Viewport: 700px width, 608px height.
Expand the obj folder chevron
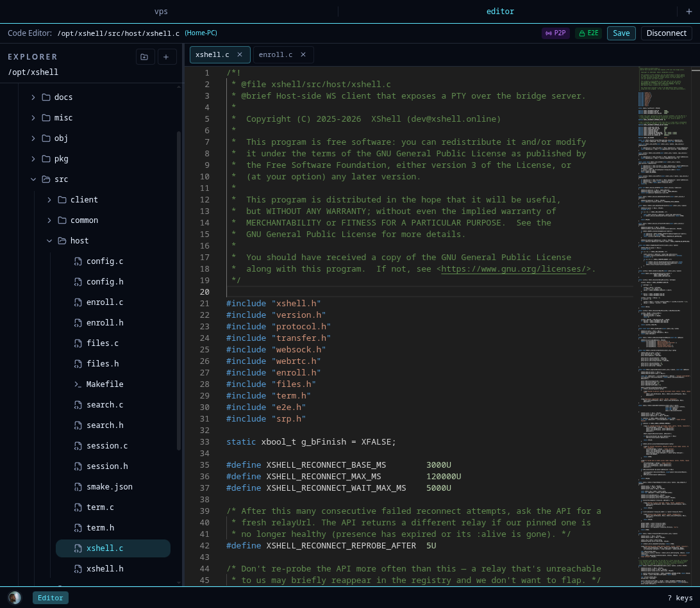(x=33, y=138)
